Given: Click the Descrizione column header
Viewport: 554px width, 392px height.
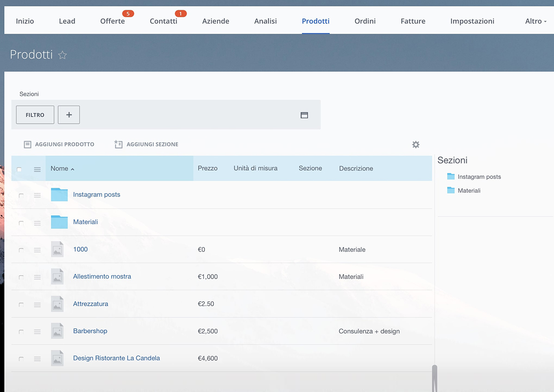Looking at the screenshot, I should point(356,168).
